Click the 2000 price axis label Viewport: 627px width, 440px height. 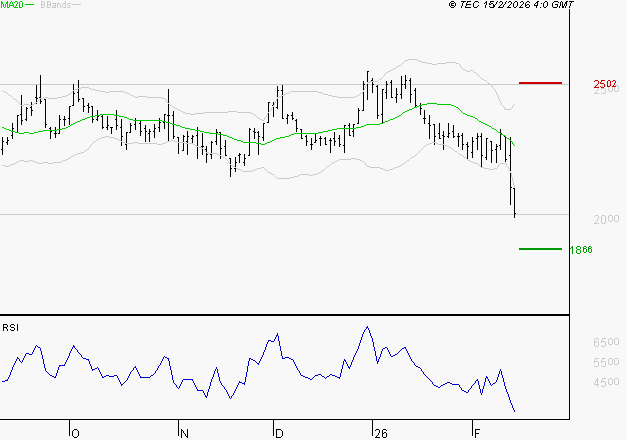point(606,219)
